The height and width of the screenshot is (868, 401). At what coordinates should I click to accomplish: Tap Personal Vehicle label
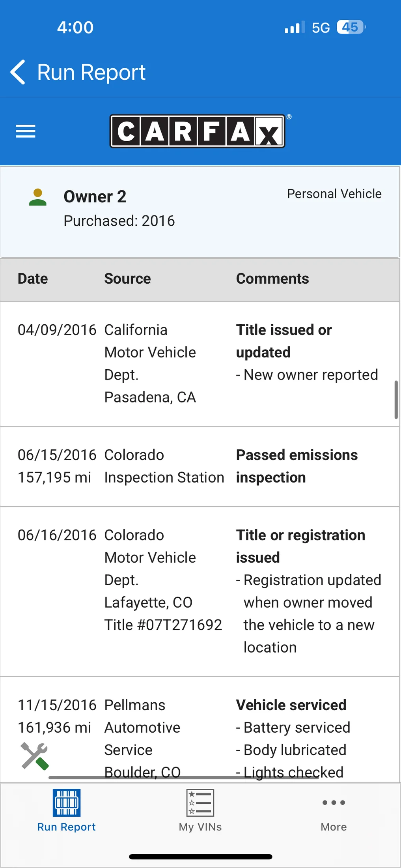click(x=334, y=194)
